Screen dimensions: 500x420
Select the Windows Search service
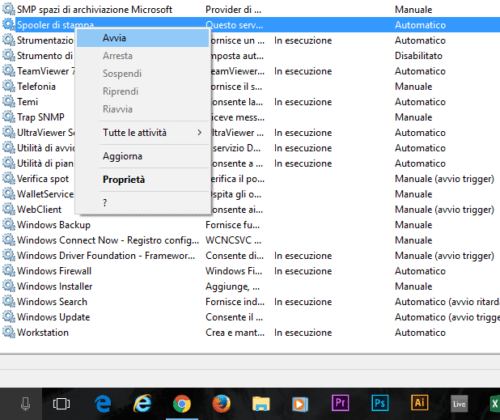[52, 302]
